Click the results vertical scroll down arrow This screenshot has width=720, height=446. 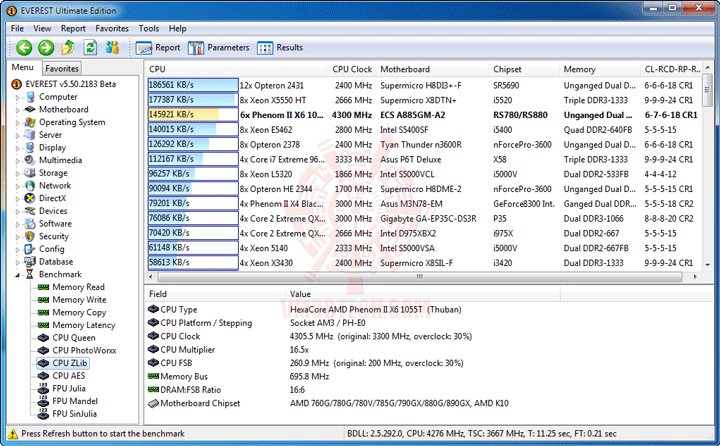pos(707,265)
